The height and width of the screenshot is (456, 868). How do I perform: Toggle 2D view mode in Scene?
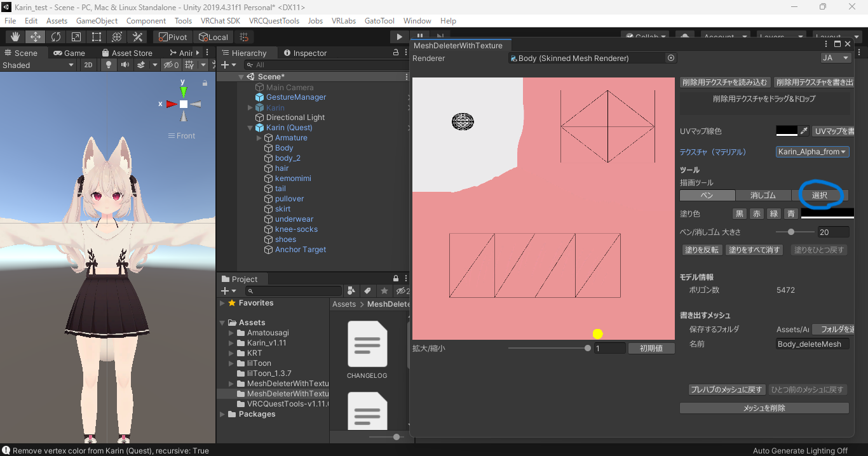(x=89, y=65)
